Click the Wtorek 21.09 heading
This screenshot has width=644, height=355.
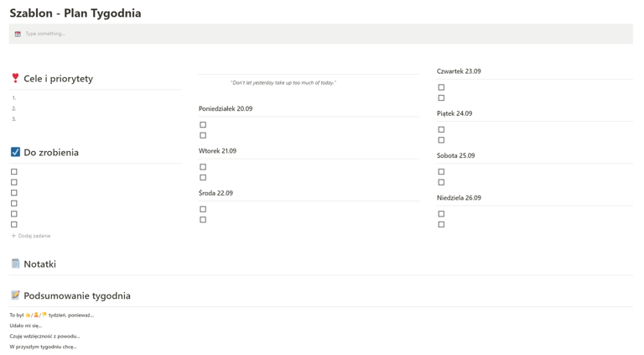click(217, 151)
